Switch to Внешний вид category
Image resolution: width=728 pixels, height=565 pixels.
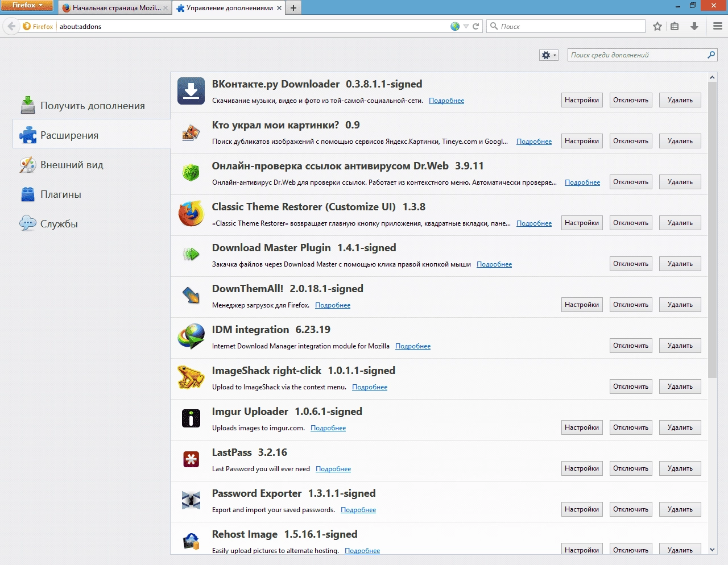tap(92, 165)
